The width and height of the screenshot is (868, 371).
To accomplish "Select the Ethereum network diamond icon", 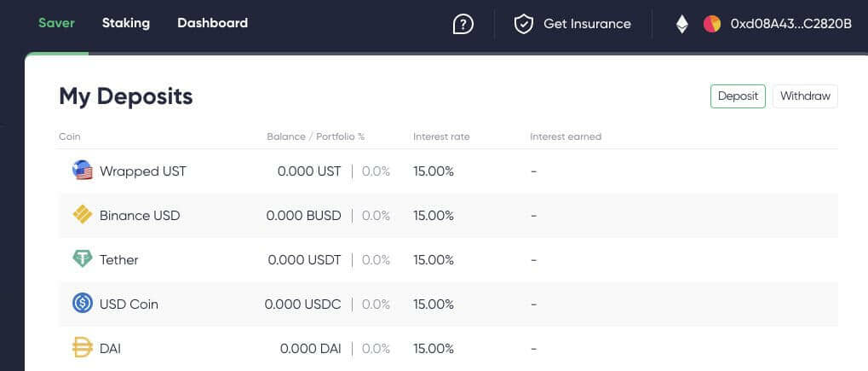I will [x=681, y=24].
